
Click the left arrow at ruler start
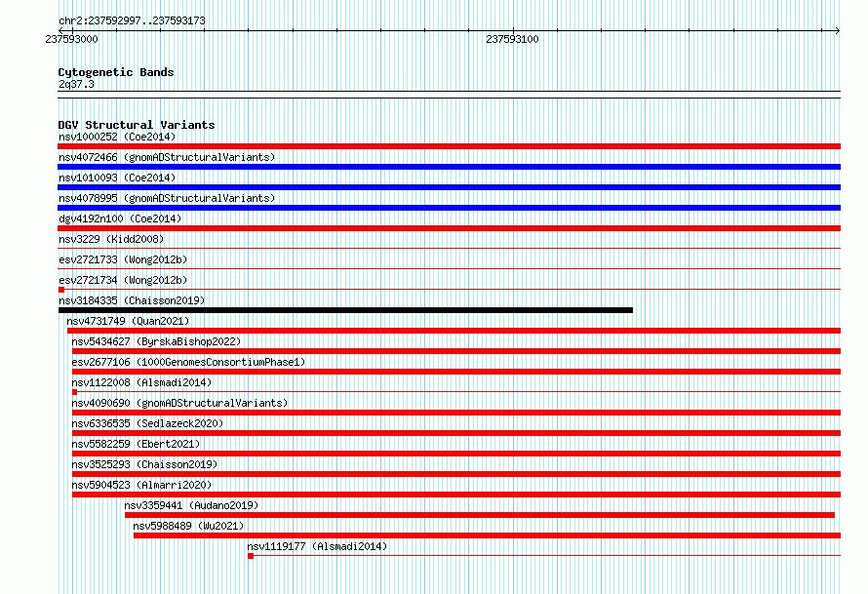point(60,30)
